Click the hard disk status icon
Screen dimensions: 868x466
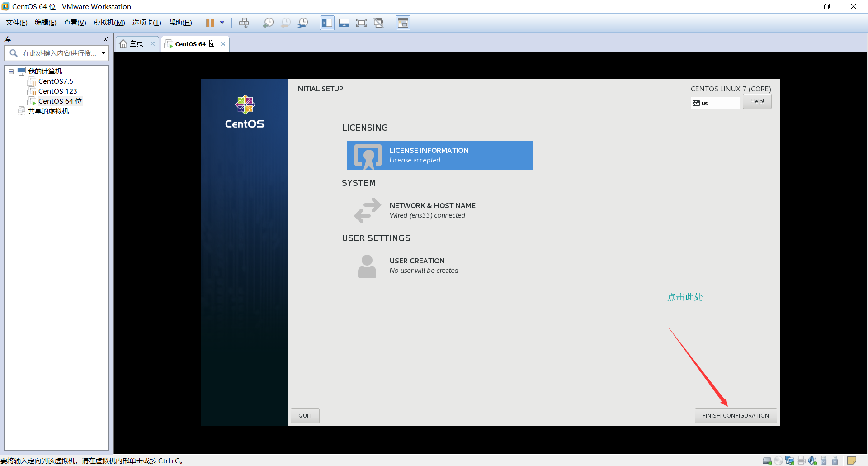pyautogui.click(x=767, y=461)
